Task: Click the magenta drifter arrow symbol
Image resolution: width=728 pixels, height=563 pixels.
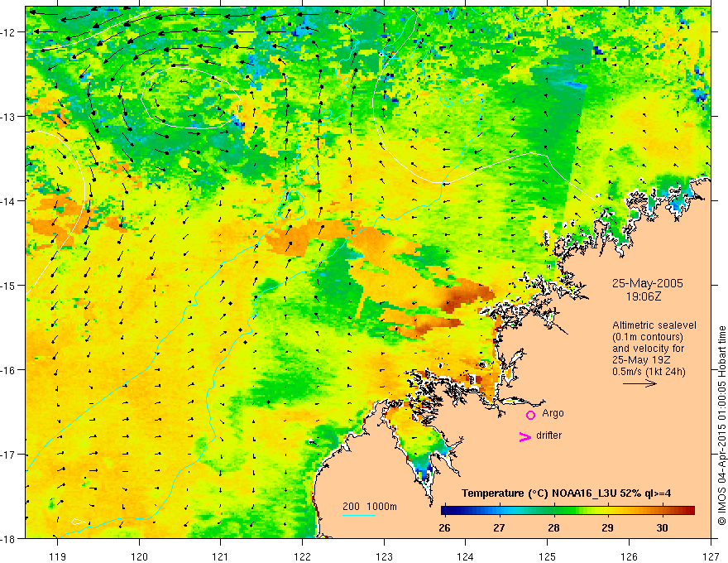Action: coord(525,436)
